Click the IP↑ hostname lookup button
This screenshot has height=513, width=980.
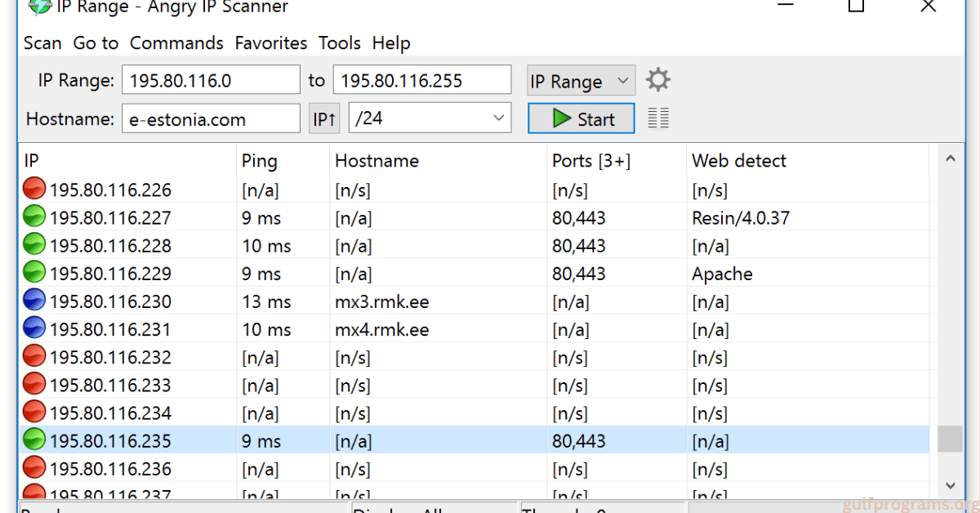pos(324,119)
